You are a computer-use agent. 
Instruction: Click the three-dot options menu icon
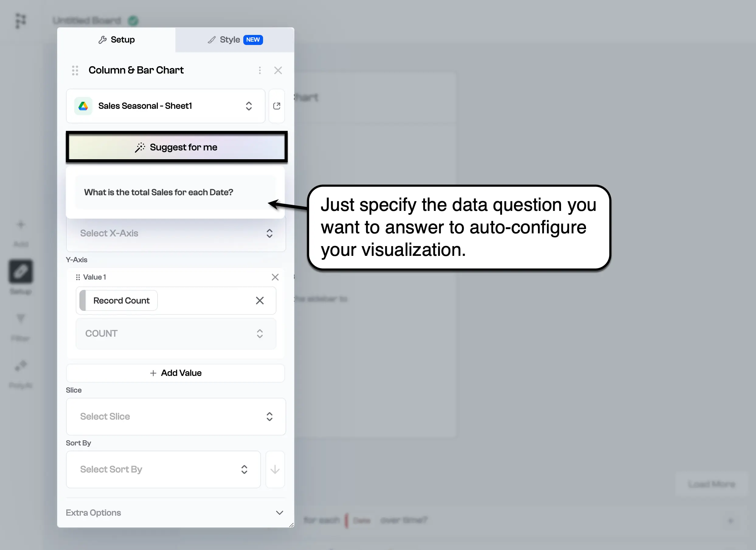260,70
